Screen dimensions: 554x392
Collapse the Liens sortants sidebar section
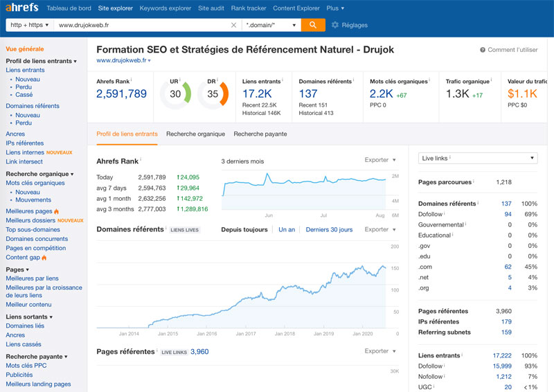point(29,317)
